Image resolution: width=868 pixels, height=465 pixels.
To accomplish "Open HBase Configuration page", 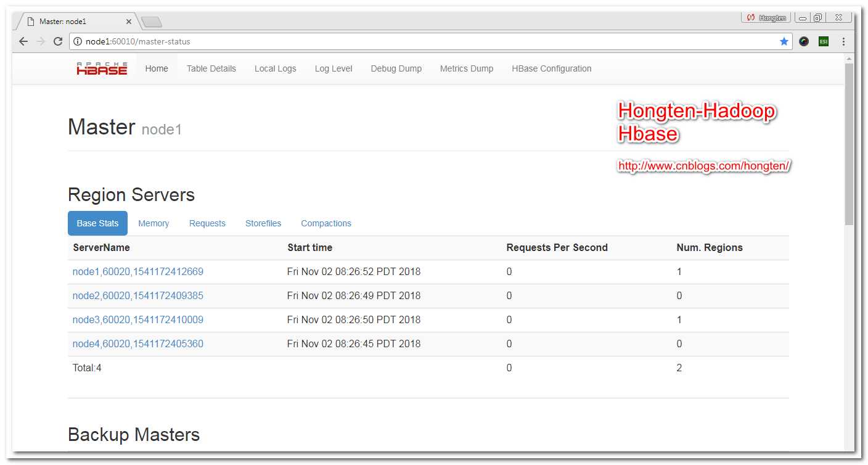I will 552,68.
